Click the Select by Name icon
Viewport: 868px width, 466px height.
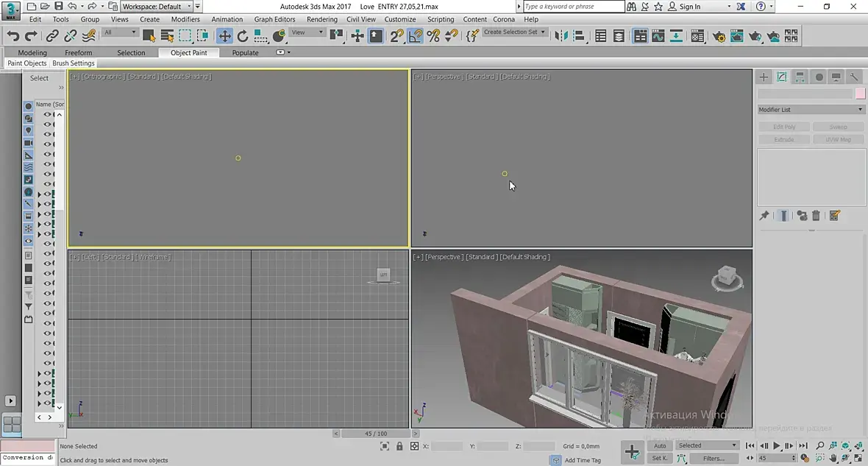tap(167, 36)
